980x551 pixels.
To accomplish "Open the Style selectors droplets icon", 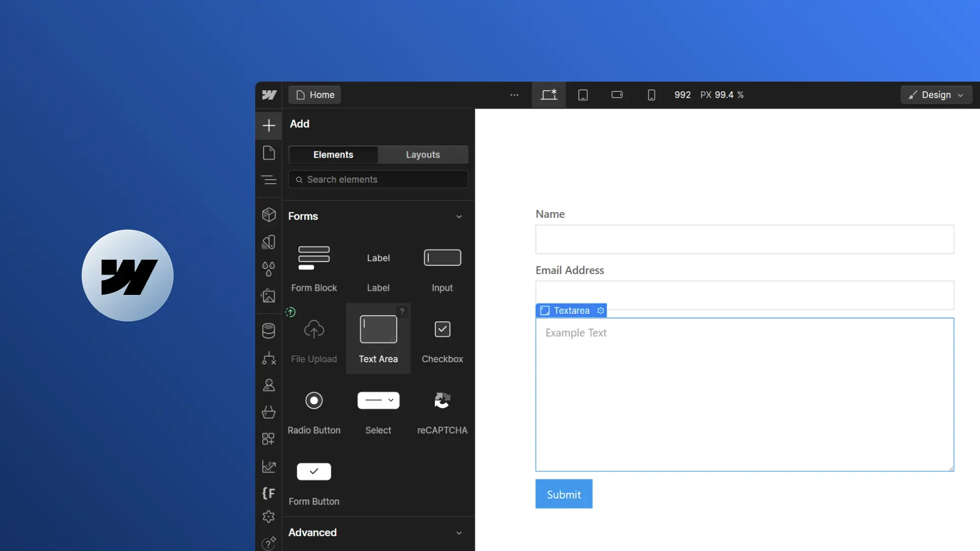I will (269, 269).
